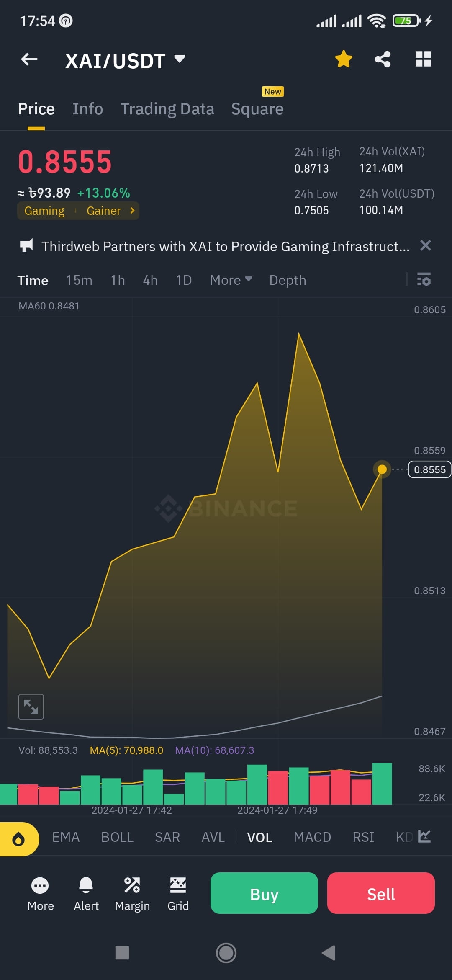Tap the megaphone announcement icon
The image size is (452, 980).
click(x=26, y=246)
